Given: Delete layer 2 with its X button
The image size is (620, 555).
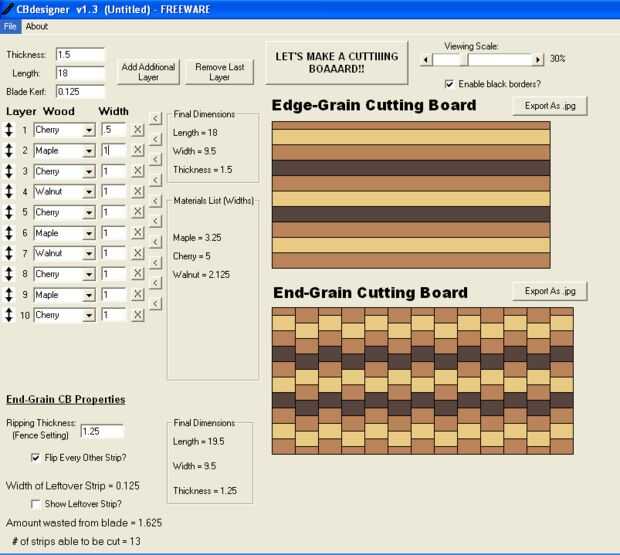Looking at the screenshot, I should [x=138, y=150].
